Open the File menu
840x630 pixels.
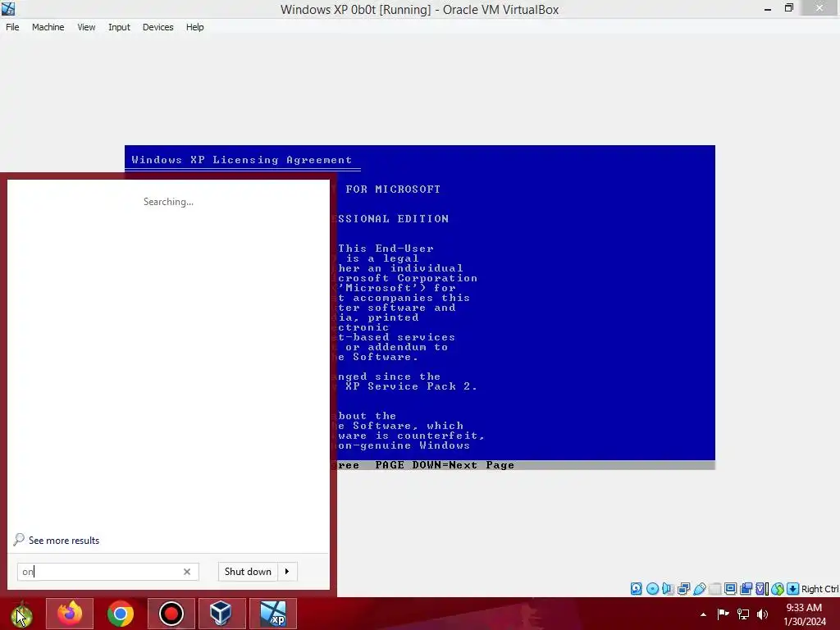pos(12,27)
